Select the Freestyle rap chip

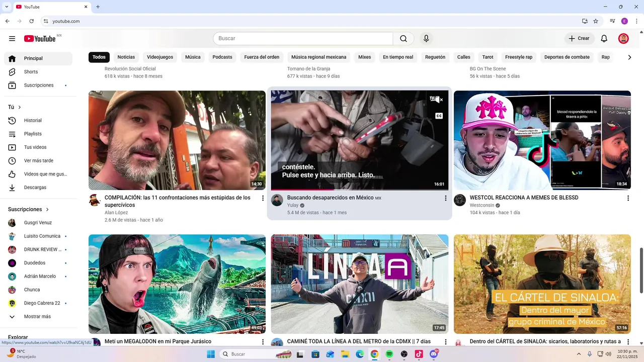519,57
